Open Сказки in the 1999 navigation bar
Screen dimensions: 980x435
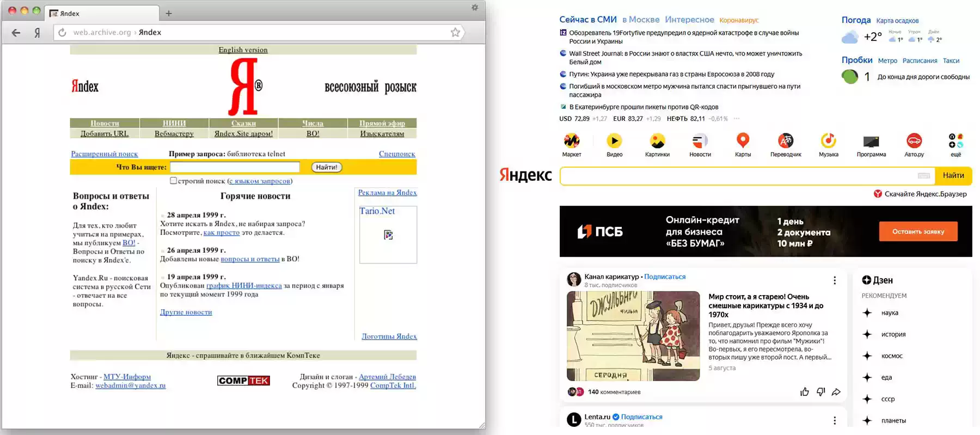(x=243, y=123)
